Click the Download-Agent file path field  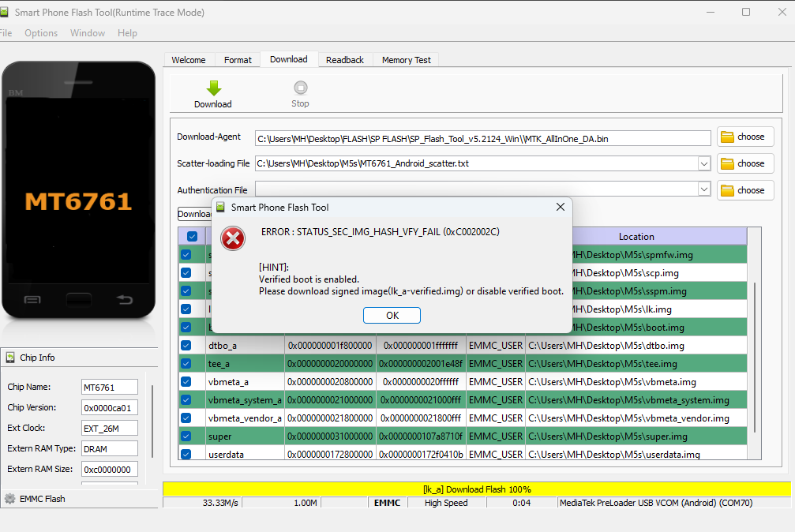pyautogui.click(x=482, y=138)
